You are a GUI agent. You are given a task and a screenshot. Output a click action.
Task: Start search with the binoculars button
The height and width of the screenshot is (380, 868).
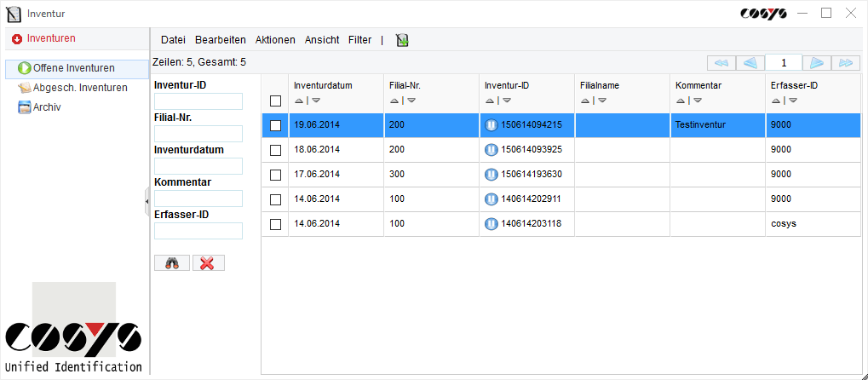pyautogui.click(x=172, y=263)
